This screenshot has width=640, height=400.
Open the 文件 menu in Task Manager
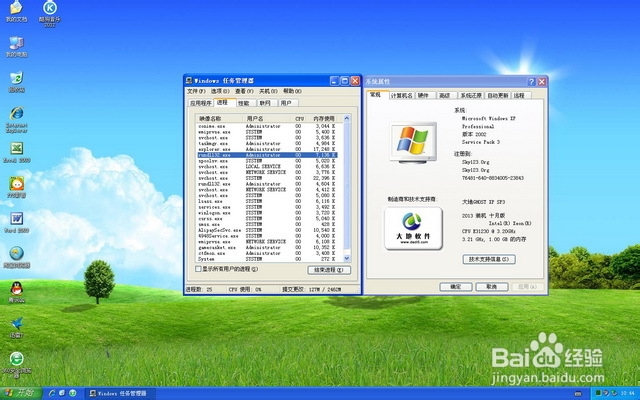[196, 91]
